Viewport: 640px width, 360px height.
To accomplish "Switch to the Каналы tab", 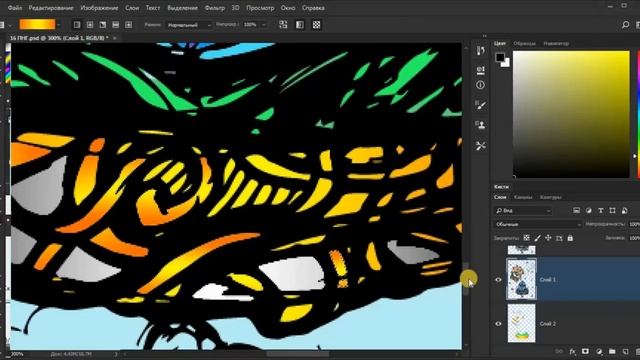I will click(523, 197).
